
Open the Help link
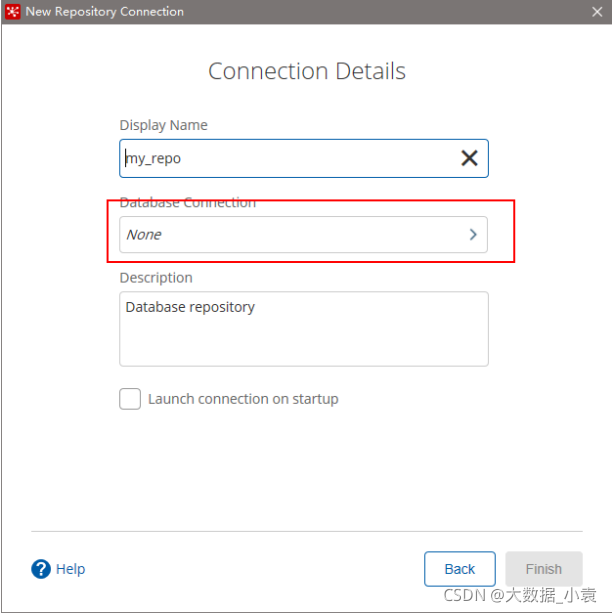pyautogui.click(x=70, y=569)
